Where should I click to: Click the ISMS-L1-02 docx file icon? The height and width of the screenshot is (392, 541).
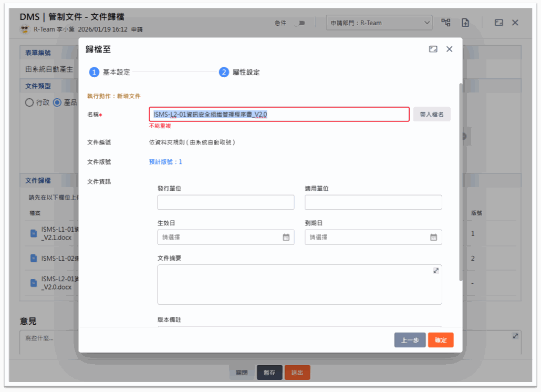tap(34, 258)
